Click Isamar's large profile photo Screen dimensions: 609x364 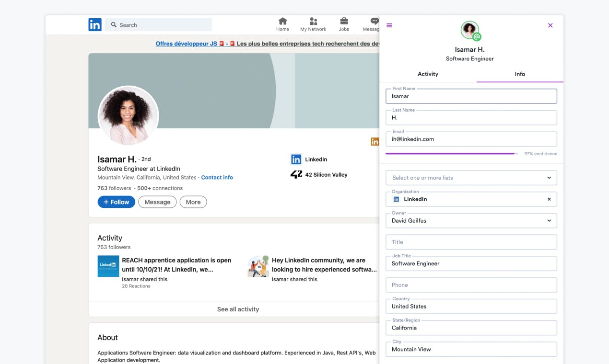coord(128,116)
